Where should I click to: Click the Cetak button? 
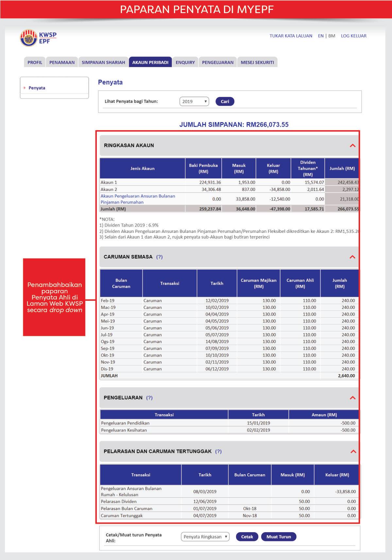pyautogui.click(x=247, y=537)
